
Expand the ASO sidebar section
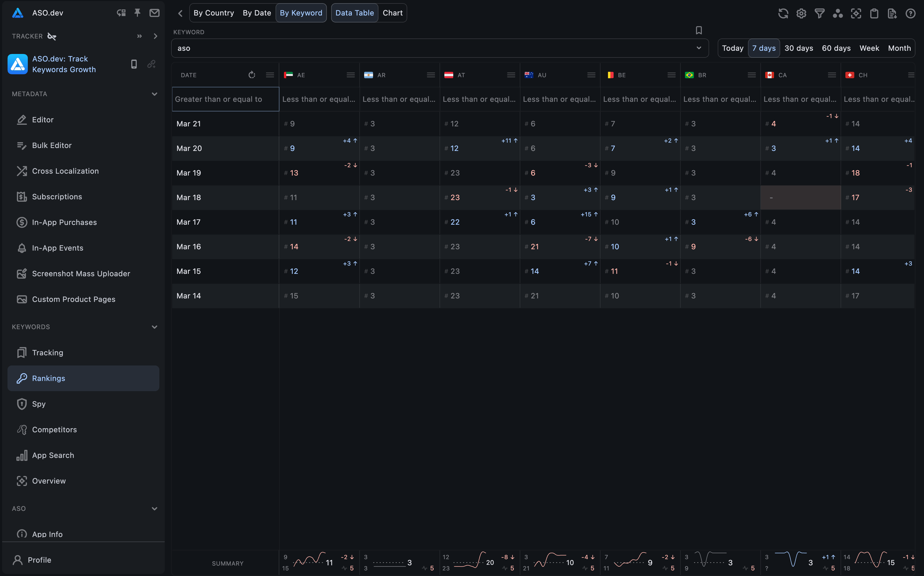pyautogui.click(x=154, y=508)
